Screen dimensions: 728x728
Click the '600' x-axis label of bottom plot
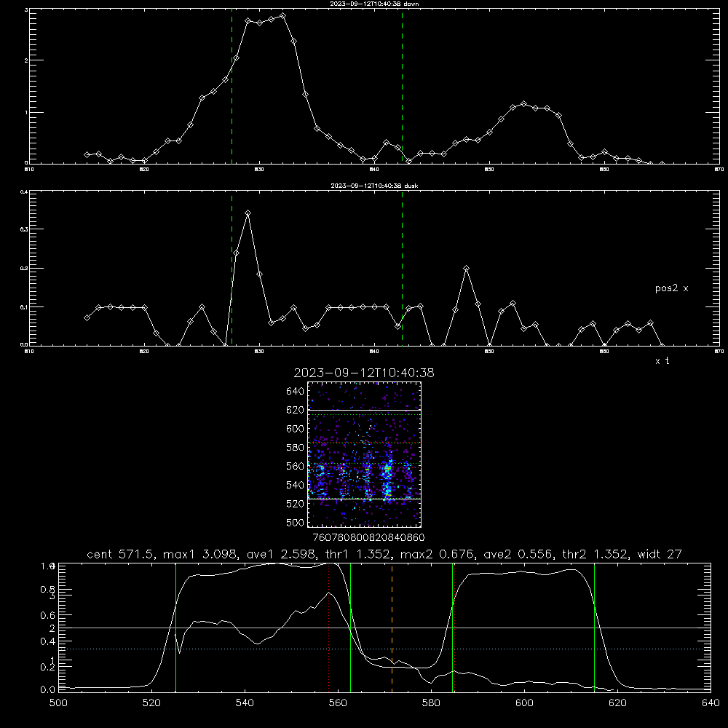coord(524,703)
